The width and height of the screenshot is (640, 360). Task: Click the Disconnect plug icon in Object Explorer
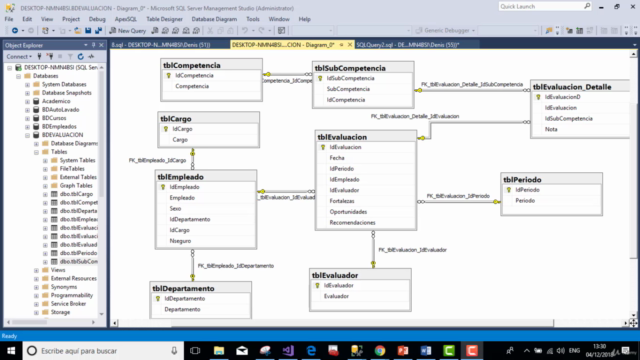(x=50, y=56)
